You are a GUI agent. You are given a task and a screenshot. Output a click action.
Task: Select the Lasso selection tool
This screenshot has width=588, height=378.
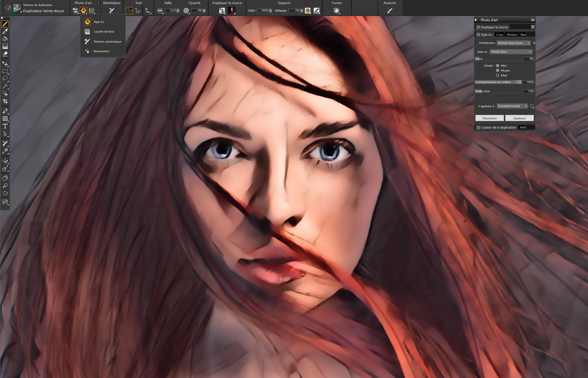pos(5,79)
